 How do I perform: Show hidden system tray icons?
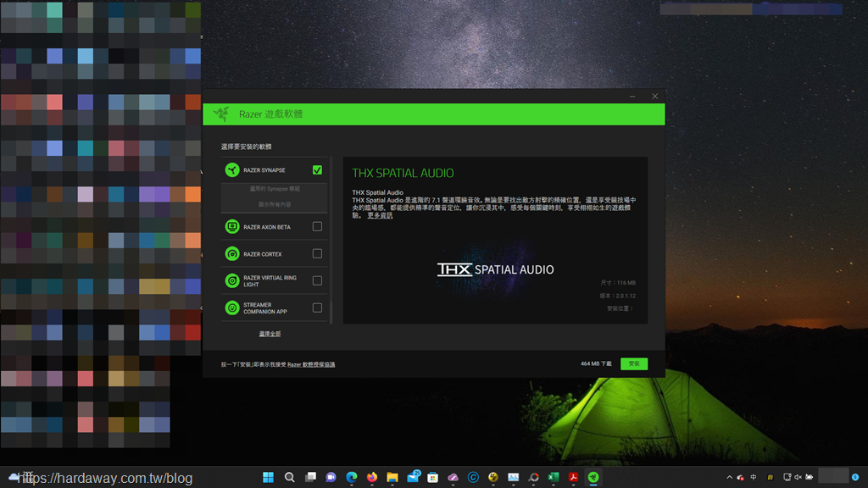click(x=729, y=477)
